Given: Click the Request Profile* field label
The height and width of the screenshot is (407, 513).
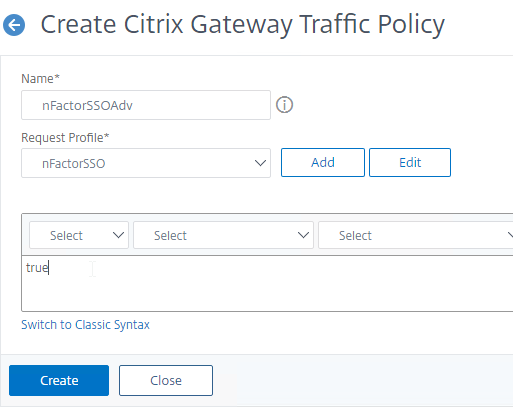Looking at the screenshot, I should [x=65, y=138].
